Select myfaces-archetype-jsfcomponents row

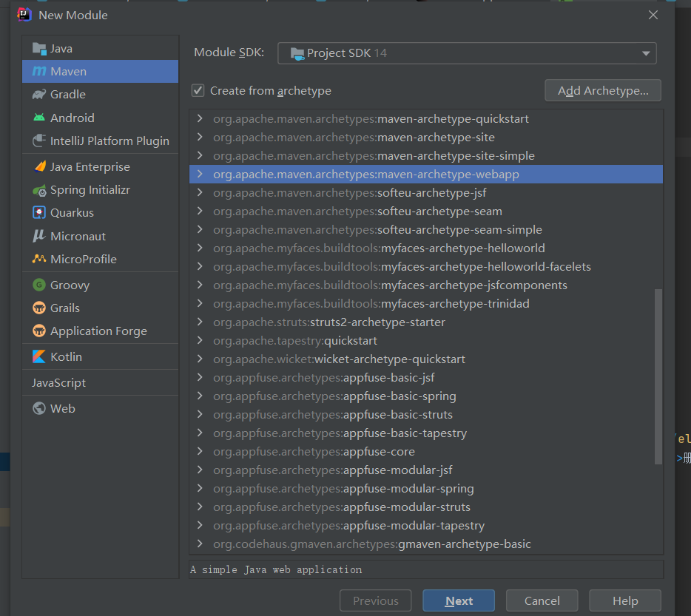(425, 285)
